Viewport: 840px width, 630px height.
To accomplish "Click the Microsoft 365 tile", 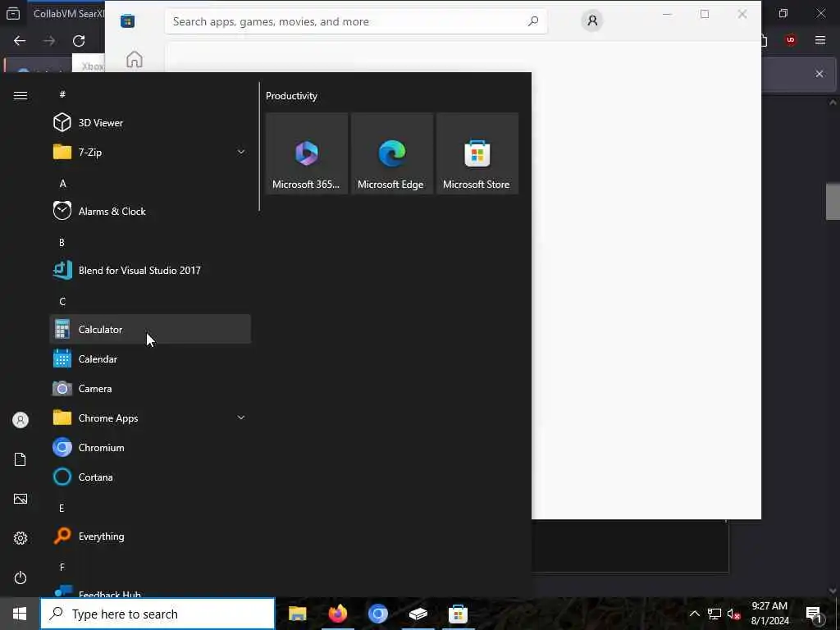I will click(307, 153).
